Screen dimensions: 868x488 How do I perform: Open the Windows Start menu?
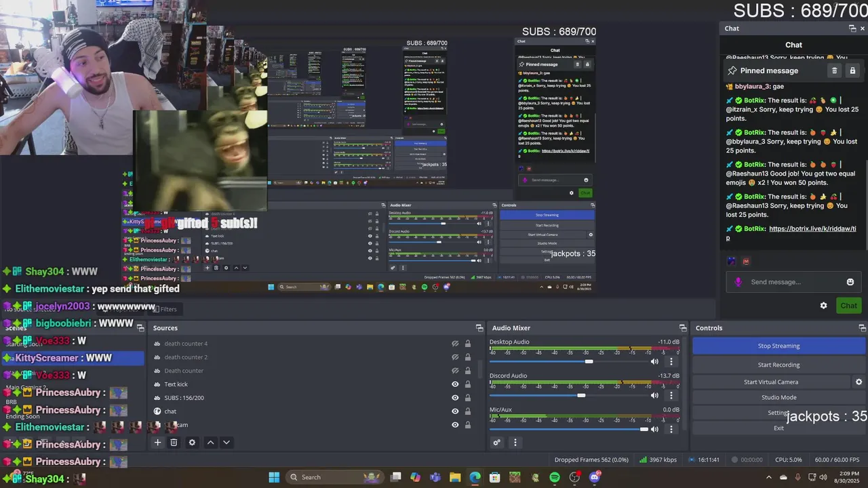(274, 477)
